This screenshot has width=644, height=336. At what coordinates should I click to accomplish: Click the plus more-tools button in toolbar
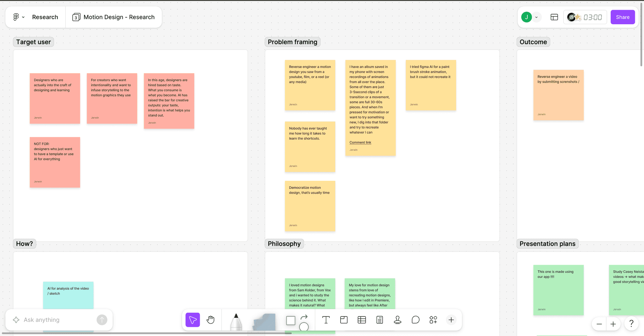coord(451,320)
